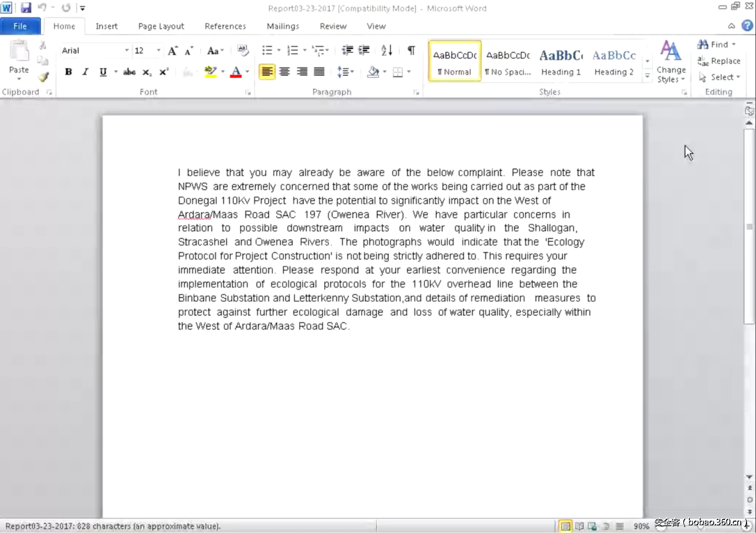The image size is (756, 533).
Task: Click the vertical scrollbar thumb
Action: coord(749,226)
